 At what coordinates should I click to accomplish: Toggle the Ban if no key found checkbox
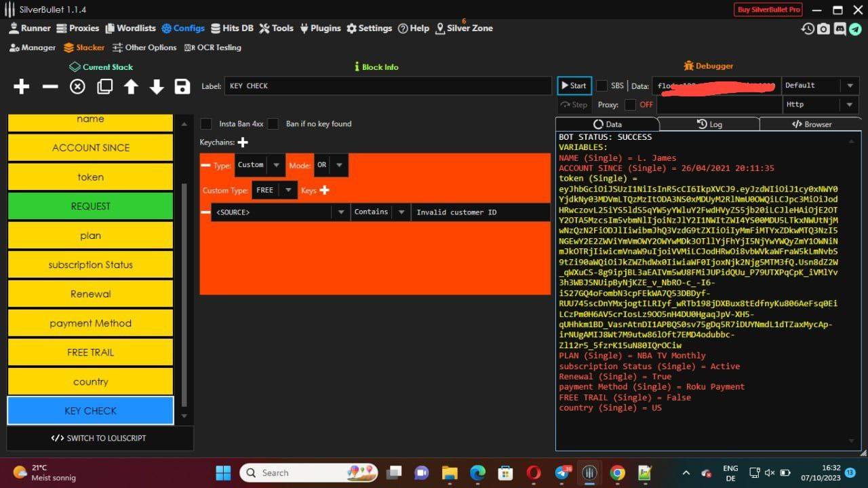pos(273,124)
